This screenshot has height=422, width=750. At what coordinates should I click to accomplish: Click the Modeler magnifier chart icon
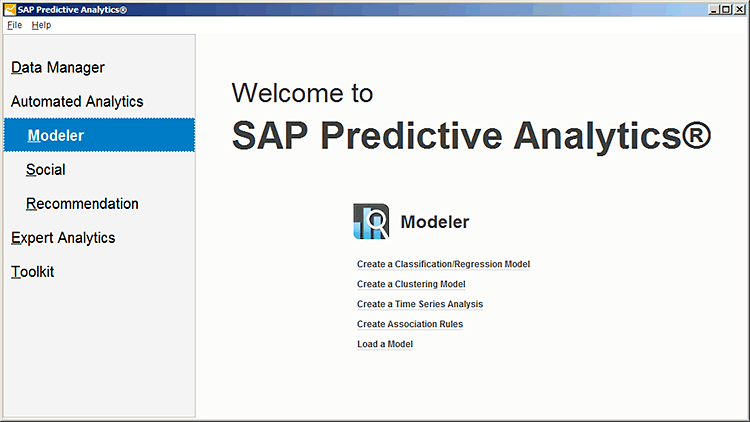pyautogui.click(x=371, y=221)
